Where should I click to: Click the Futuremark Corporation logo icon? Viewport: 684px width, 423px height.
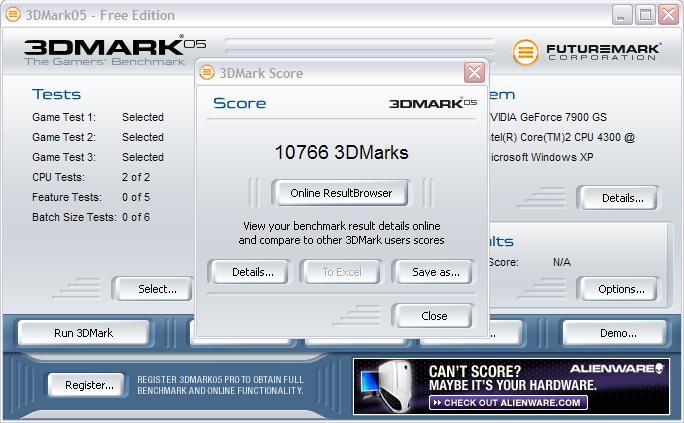point(525,52)
